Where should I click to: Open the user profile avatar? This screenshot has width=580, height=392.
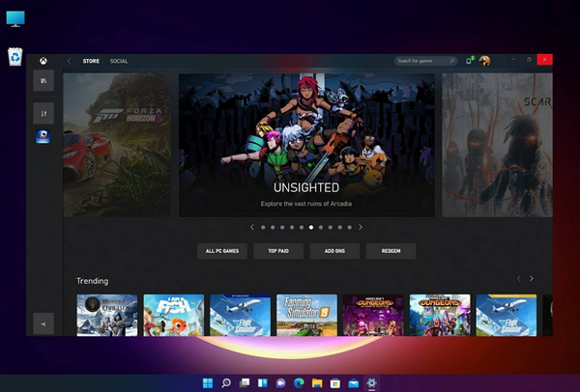click(x=484, y=61)
